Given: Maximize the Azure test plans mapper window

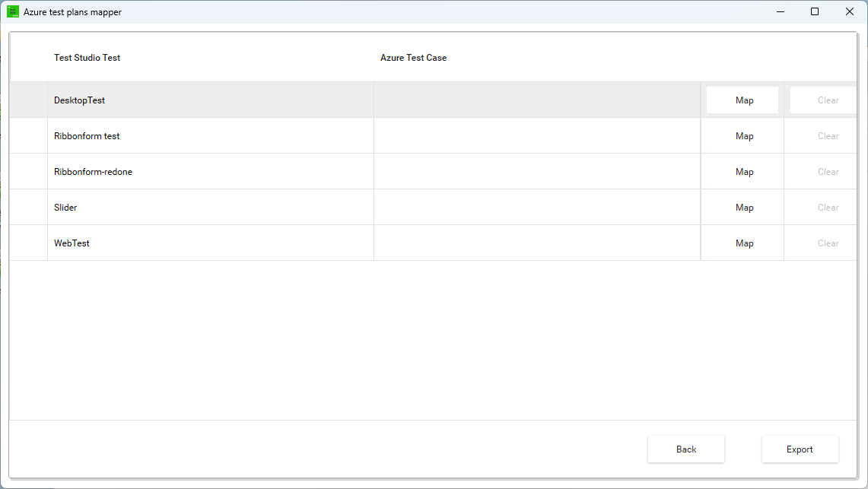Looking at the screenshot, I should point(815,11).
